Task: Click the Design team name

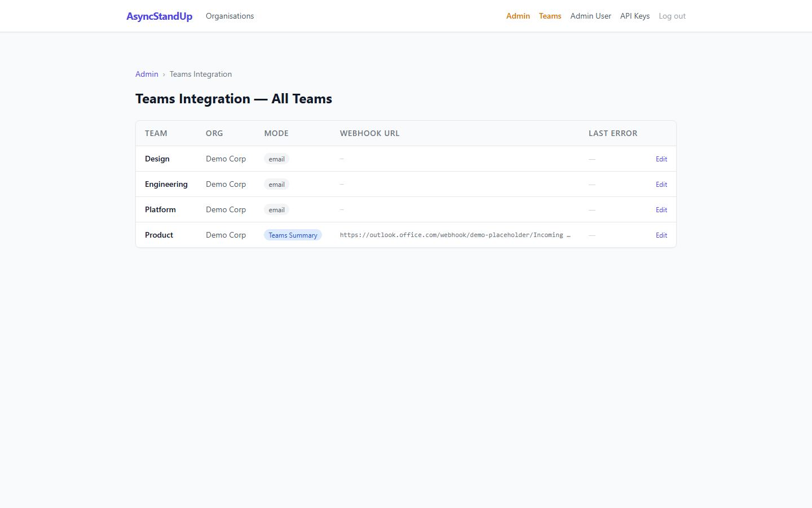Action: [x=157, y=159]
